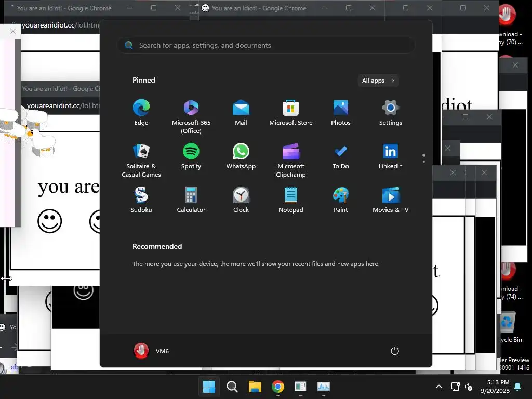Screen dimensions: 532x399
Task: Open Settings from pinned apps
Action: pos(391,113)
